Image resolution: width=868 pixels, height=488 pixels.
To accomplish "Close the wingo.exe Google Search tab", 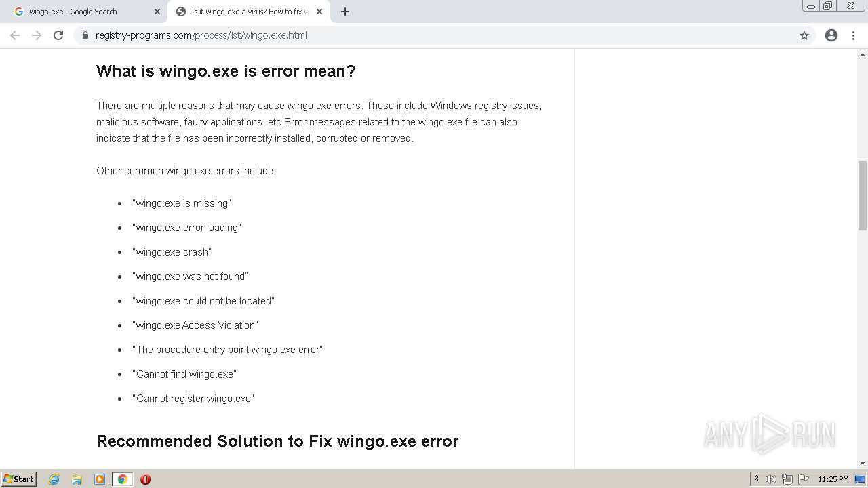I will (157, 12).
